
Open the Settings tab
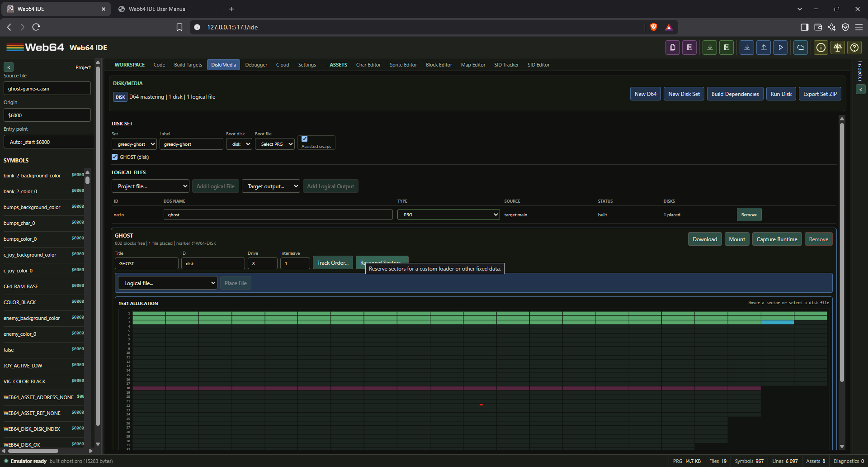coord(307,65)
